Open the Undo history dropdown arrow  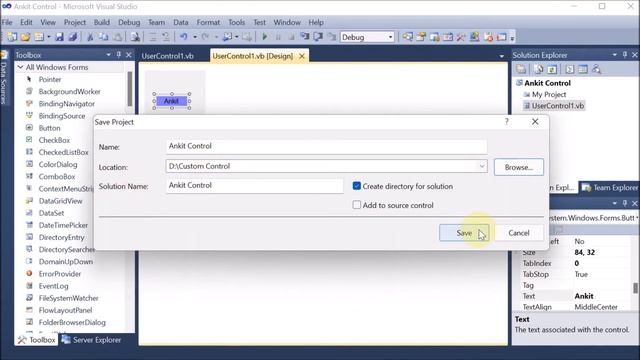click(x=195, y=37)
